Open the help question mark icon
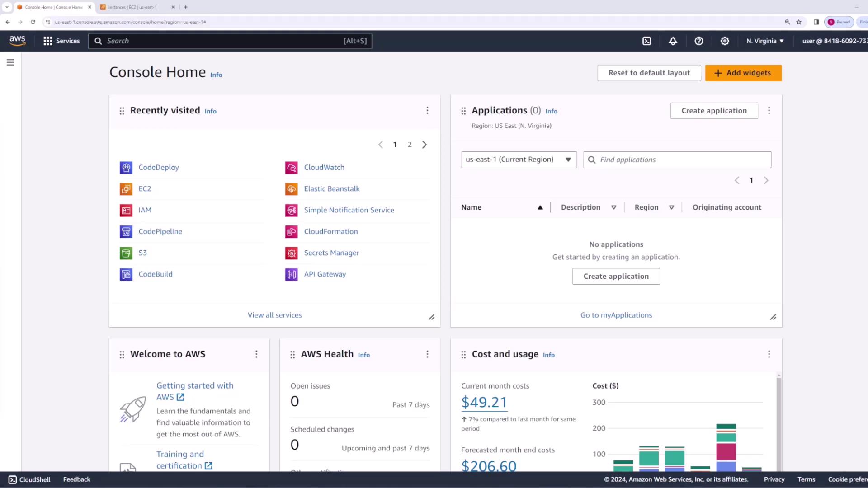This screenshot has width=868, height=488. [x=699, y=41]
